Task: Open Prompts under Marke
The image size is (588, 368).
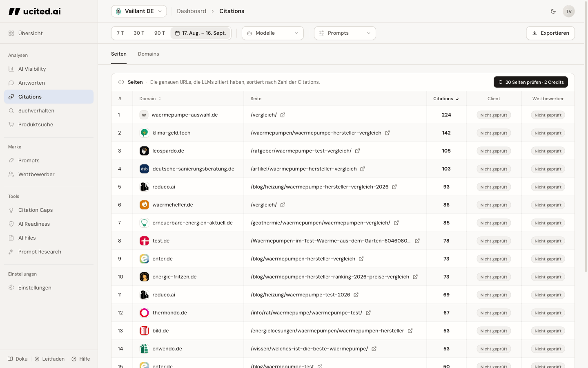Action: [x=49, y=161]
